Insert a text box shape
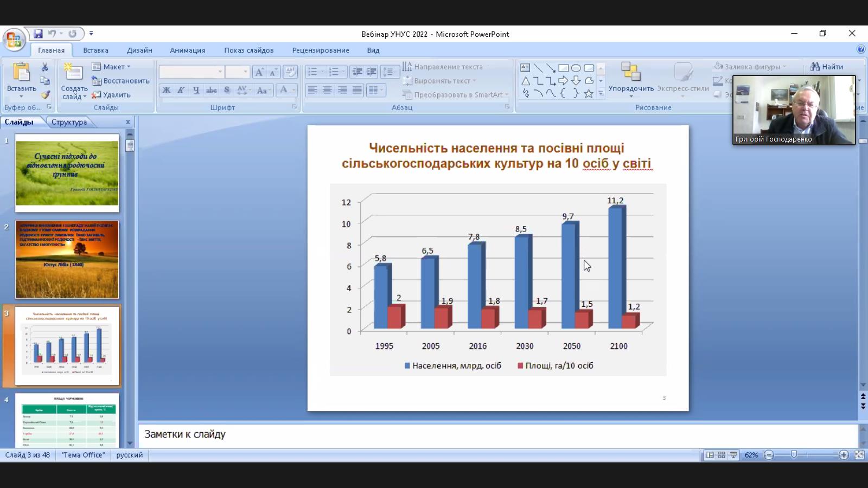 pos(525,68)
